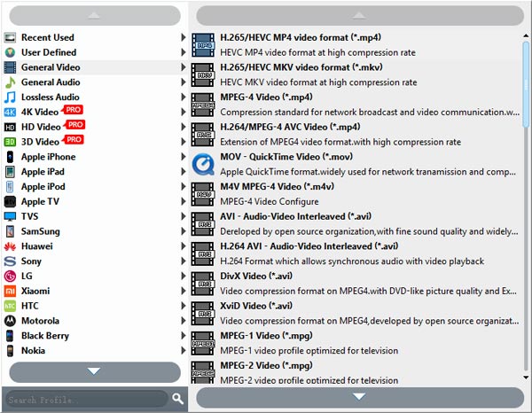Select the General Video category
The width and height of the screenshot is (532, 413).
[x=51, y=67]
